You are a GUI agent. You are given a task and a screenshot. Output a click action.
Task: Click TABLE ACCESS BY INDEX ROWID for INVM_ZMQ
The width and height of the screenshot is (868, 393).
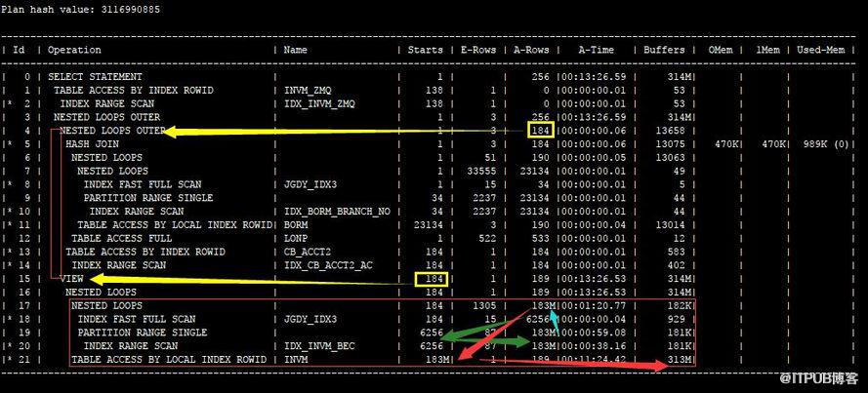click(x=134, y=90)
